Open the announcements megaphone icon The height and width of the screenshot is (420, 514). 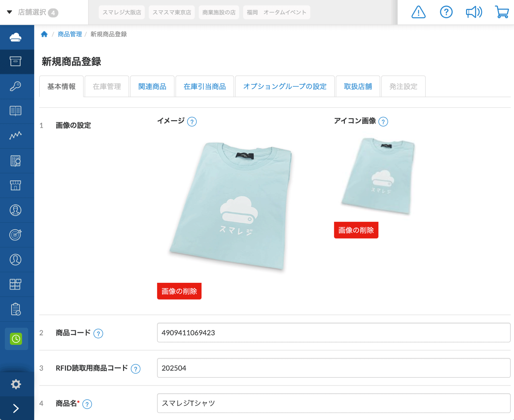[x=474, y=12]
